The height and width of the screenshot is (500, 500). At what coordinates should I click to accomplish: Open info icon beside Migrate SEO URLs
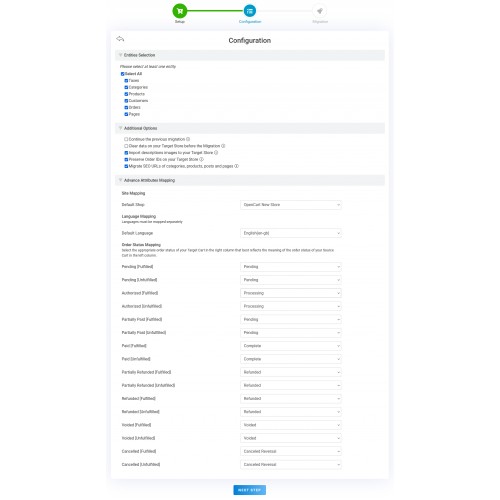click(236, 166)
